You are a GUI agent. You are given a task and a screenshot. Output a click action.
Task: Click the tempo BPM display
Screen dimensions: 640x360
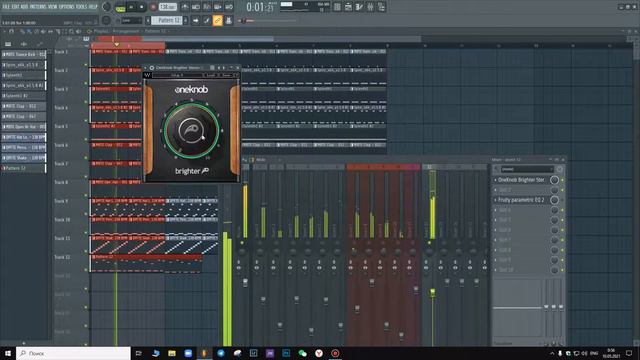(x=167, y=7)
